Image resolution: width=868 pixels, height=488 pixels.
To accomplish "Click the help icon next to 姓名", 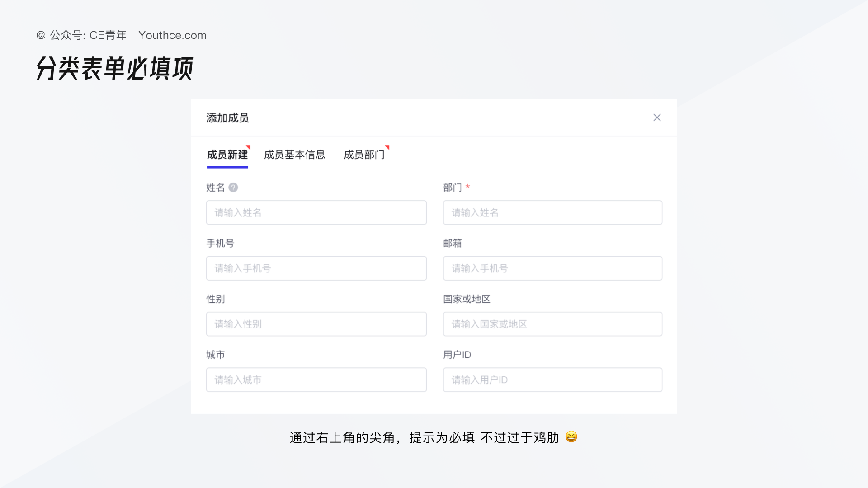I will click(x=233, y=188).
